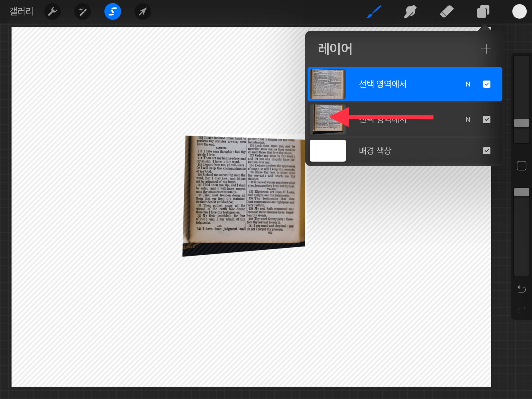532x399 pixels.
Task: Toggle visibility of the second layer
Action: pyautogui.click(x=487, y=119)
